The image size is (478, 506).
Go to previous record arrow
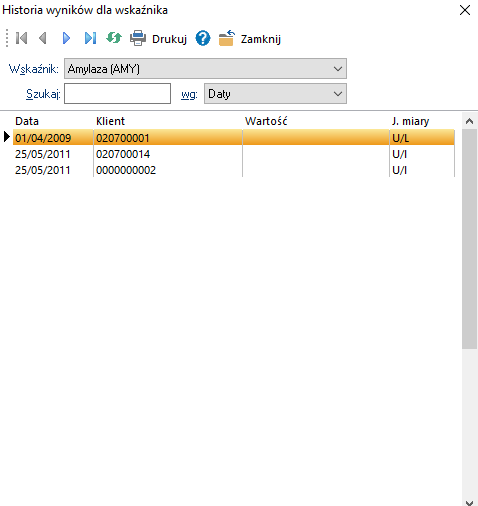(x=43, y=38)
